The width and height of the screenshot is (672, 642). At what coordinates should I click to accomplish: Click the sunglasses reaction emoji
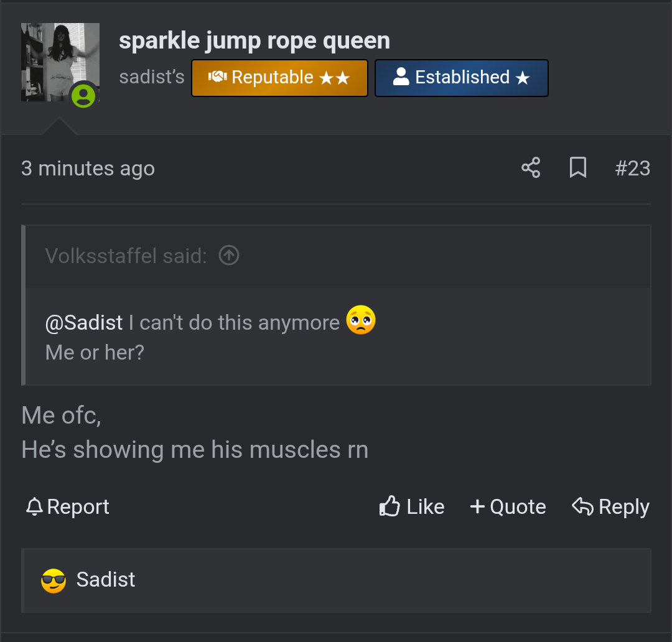pos(54,580)
